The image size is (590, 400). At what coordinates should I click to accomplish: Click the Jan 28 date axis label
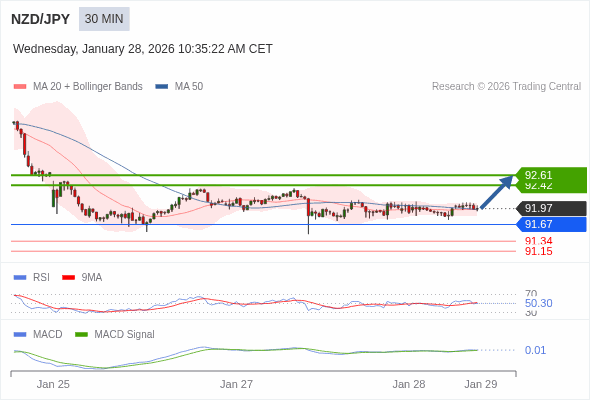pyautogui.click(x=409, y=384)
